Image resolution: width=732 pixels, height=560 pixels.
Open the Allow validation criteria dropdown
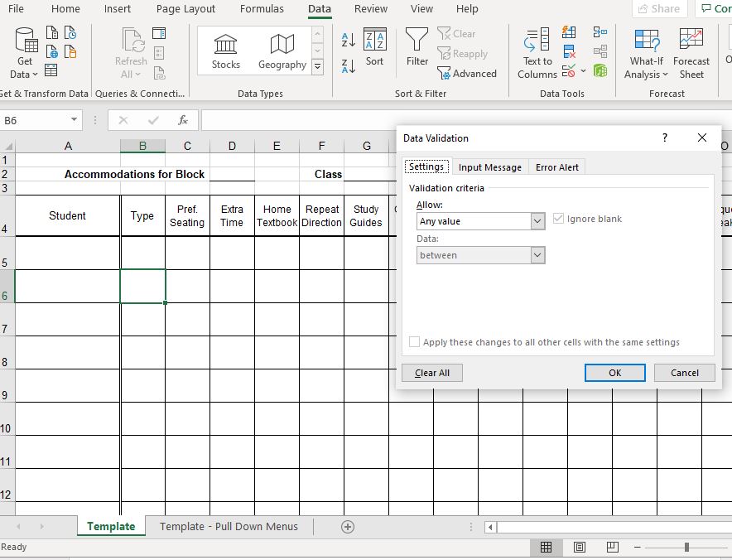[x=536, y=221]
